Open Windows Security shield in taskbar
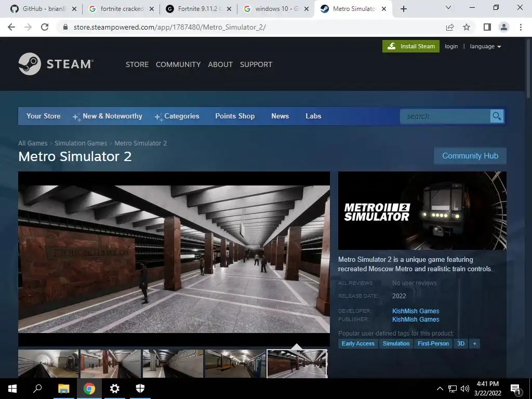This screenshot has height=399, width=532. (140, 389)
